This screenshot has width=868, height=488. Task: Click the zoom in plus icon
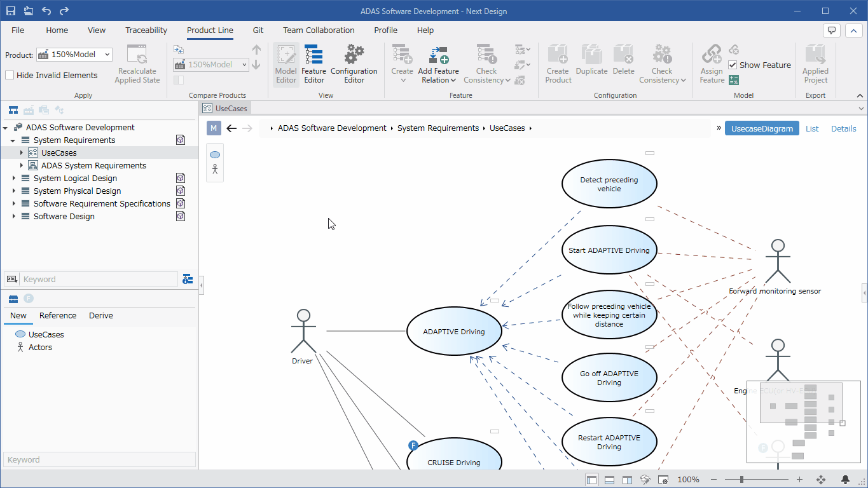point(799,480)
